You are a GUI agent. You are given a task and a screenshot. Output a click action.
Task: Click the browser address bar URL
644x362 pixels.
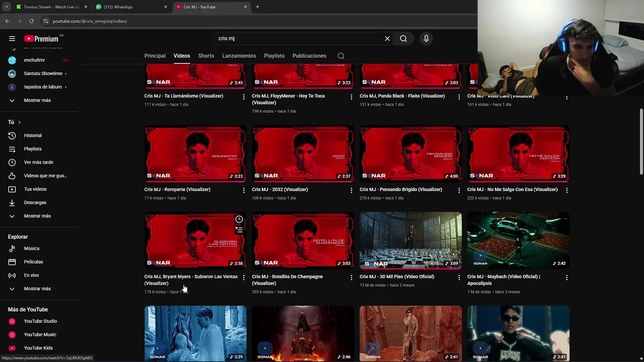[x=90, y=21]
